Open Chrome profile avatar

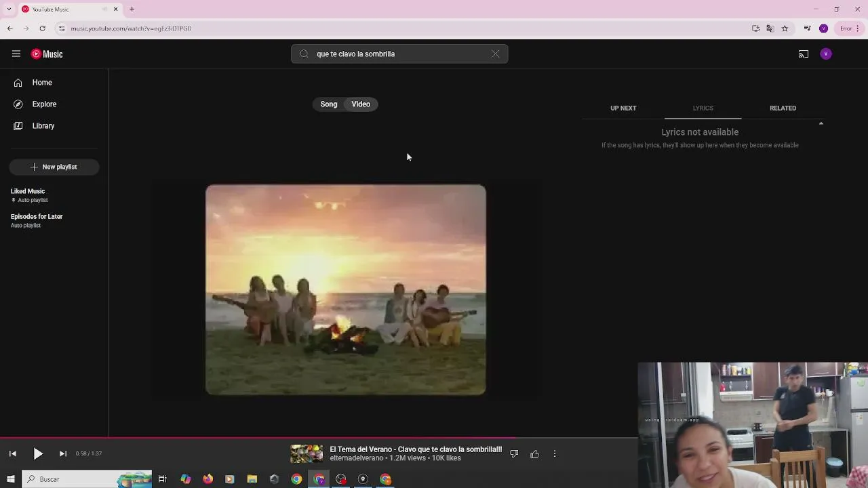(823, 28)
